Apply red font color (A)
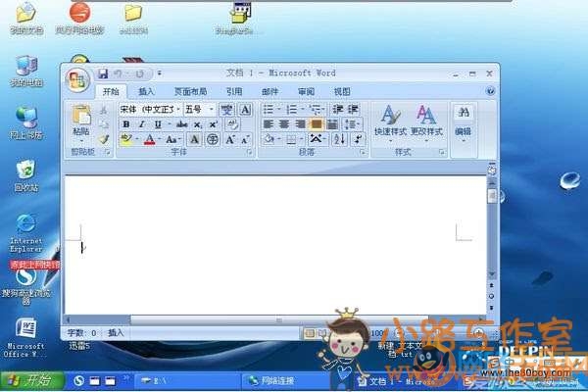Image resolution: width=588 pixels, height=392 pixels. (x=150, y=139)
